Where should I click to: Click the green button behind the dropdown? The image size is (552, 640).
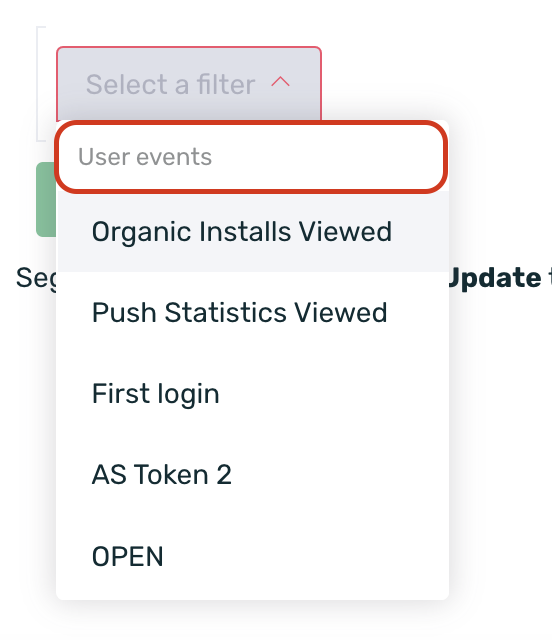pyautogui.click(x=46, y=199)
